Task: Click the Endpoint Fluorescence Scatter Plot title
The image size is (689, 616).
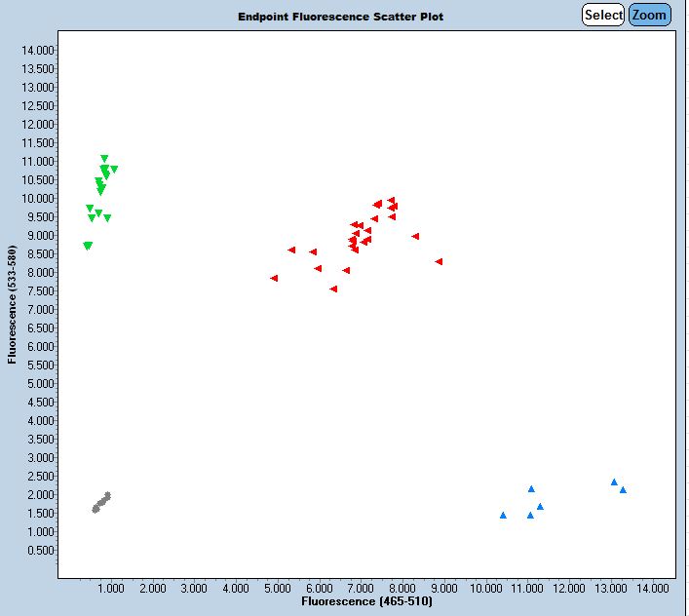Action: coord(341,17)
